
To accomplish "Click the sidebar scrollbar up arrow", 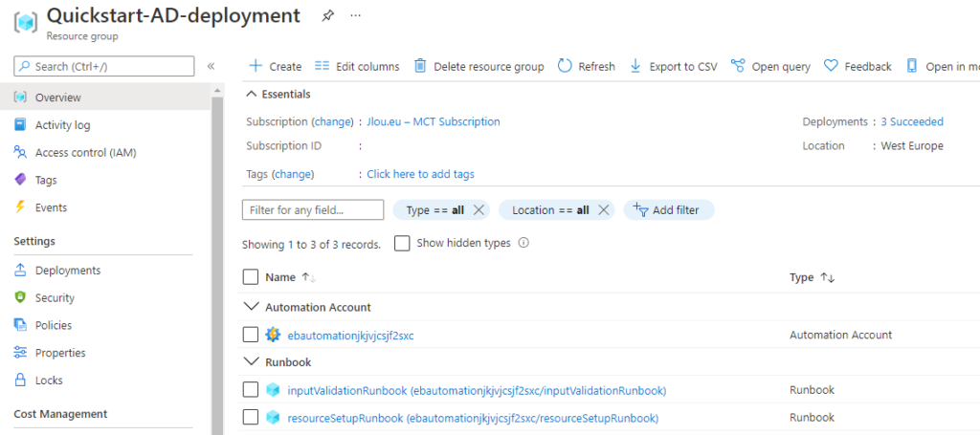I will [x=218, y=91].
